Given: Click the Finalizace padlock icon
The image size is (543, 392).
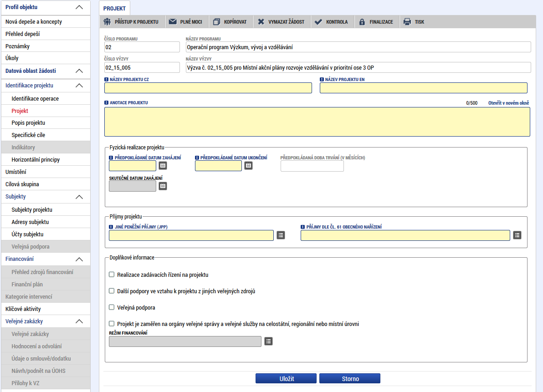Looking at the screenshot, I should pos(362,22).
